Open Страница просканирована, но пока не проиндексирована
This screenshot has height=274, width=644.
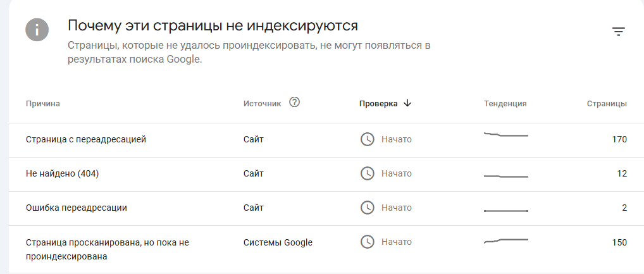coord(108,249)
